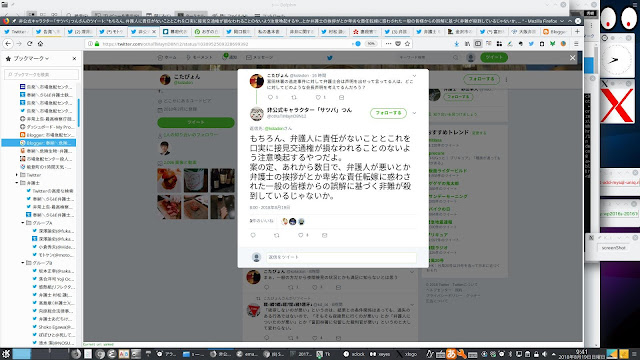
Task: Open the chevron menu on こたぴょん parent tweet
Action: (414, 76)
